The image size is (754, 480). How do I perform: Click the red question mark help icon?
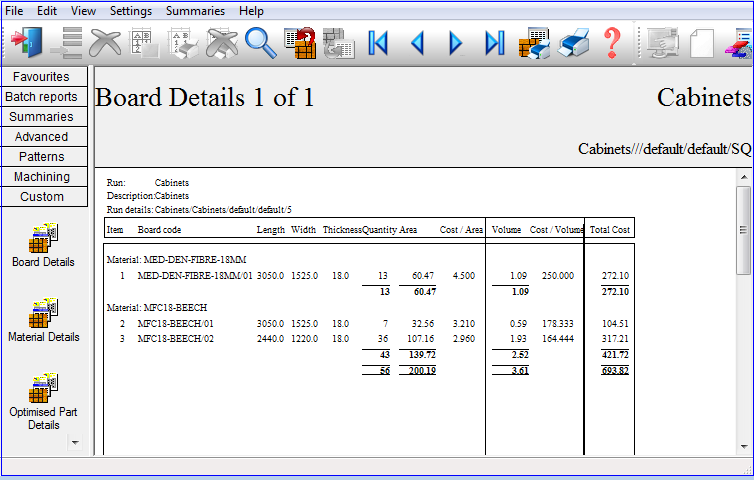(612, 43)
